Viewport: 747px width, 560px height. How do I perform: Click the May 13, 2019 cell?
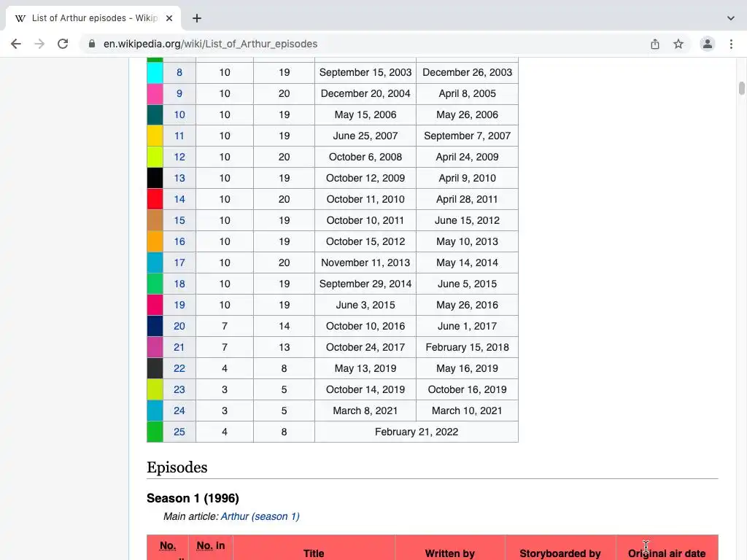click(x=365, y=368)
